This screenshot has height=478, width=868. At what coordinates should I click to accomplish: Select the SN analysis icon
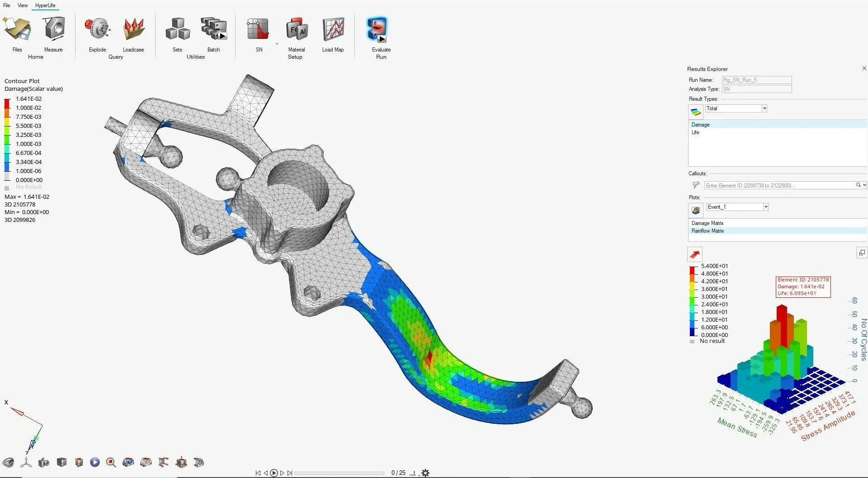click(x=258, y=29)
